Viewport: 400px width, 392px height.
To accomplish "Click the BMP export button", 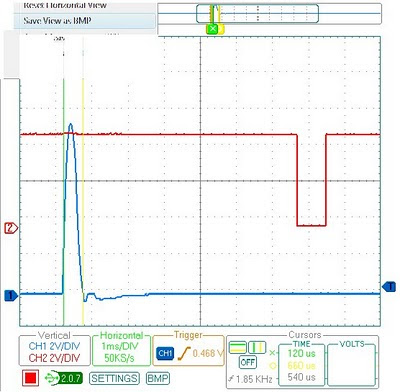I will point(158,378).
